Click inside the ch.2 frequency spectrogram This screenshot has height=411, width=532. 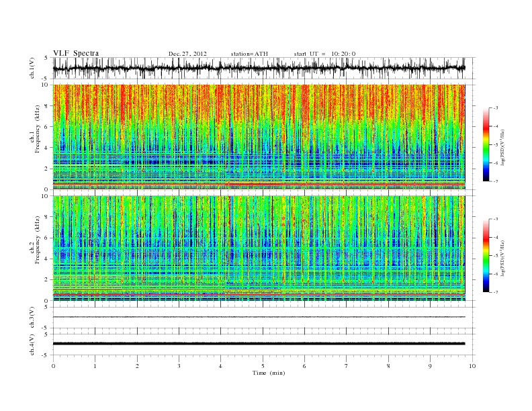point(259,248)
